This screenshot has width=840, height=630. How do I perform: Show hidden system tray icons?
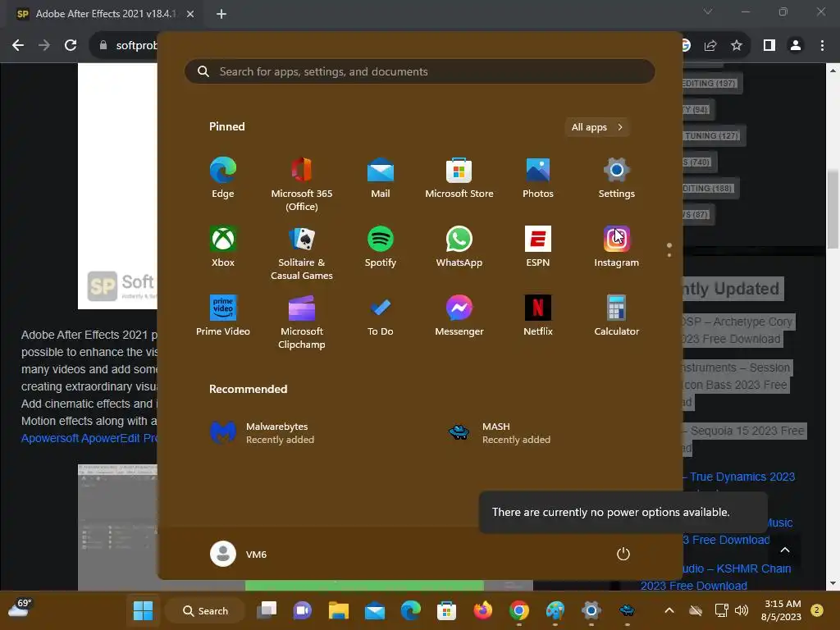tap(669, 610)
